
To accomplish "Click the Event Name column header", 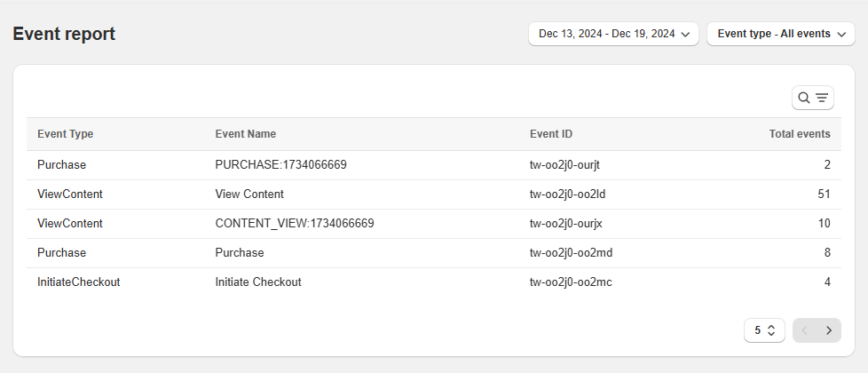I will click(x=245, y=134).
